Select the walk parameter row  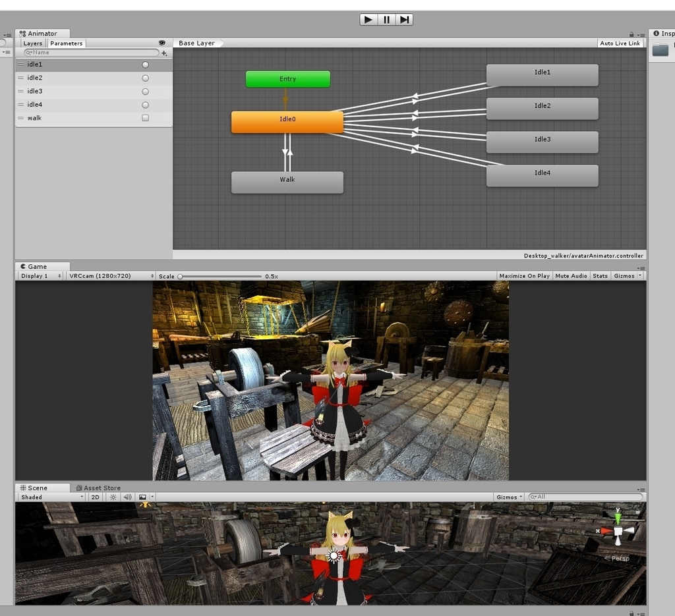point(94,118)
